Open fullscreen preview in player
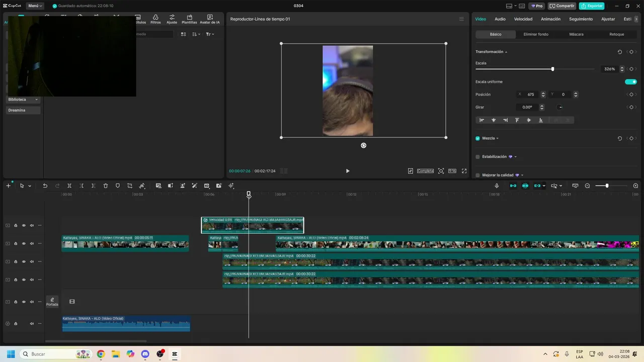Image resolution: width=644 pixels, height=362 pixels. tap(464, 171)
